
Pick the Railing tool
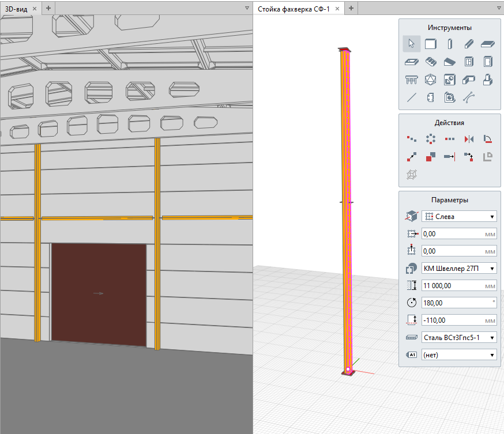pyautogui.click(x=412, y=80)
